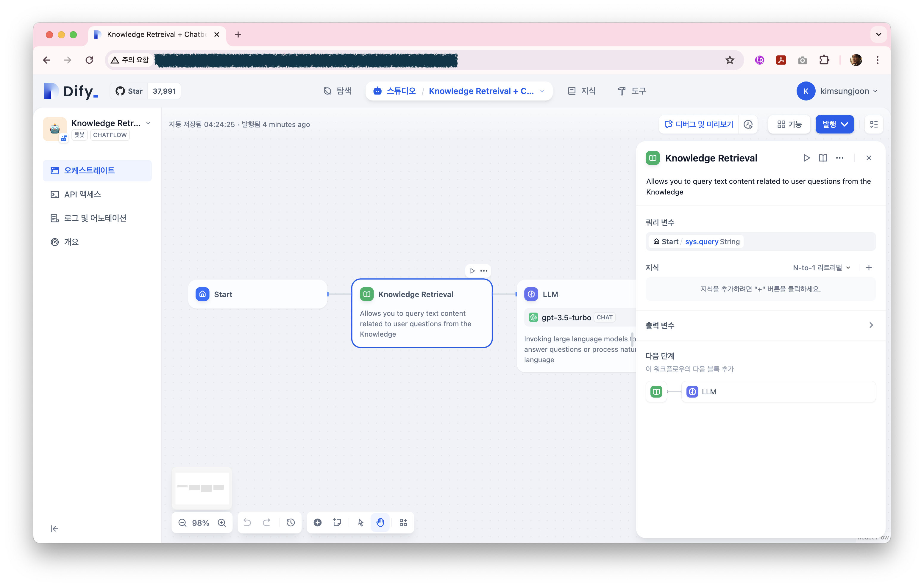
Task: Click the zoom out magnifier icon
Action: pyautogui.click(x=183, y=522)
